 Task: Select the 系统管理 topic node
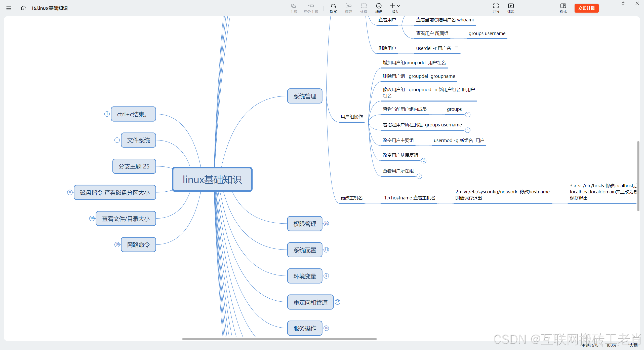pos(305,96)
